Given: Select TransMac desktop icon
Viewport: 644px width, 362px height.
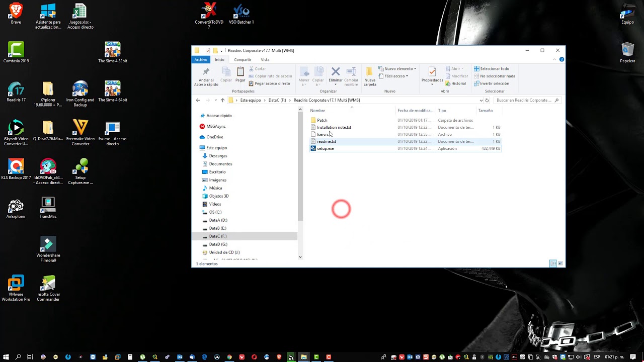Looking at the screenshot, I should click(48, 207).
